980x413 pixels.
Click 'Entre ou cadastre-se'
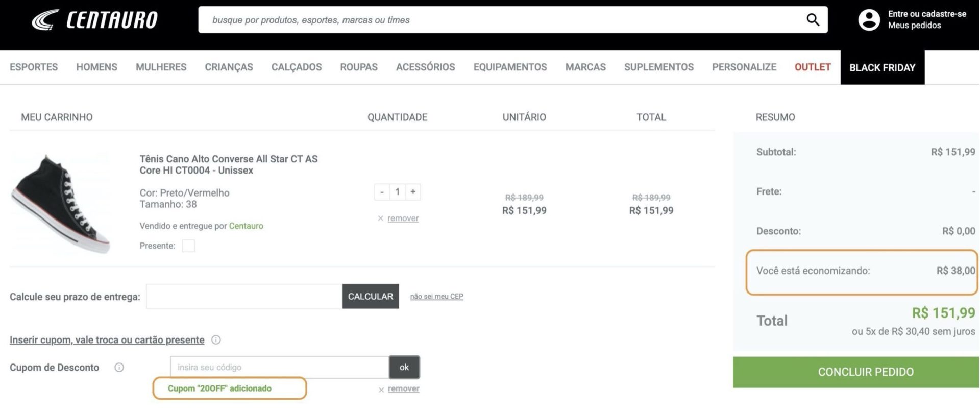(x=927, y=14)
